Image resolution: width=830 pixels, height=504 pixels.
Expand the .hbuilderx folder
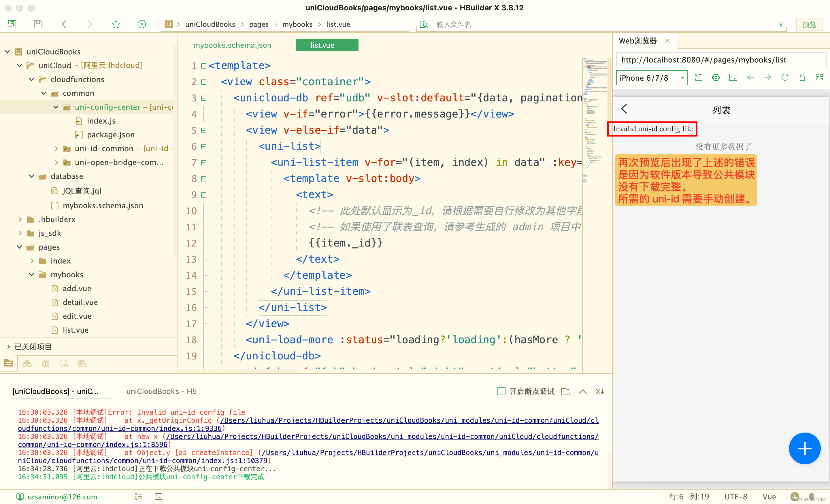(x=20, y=219)
